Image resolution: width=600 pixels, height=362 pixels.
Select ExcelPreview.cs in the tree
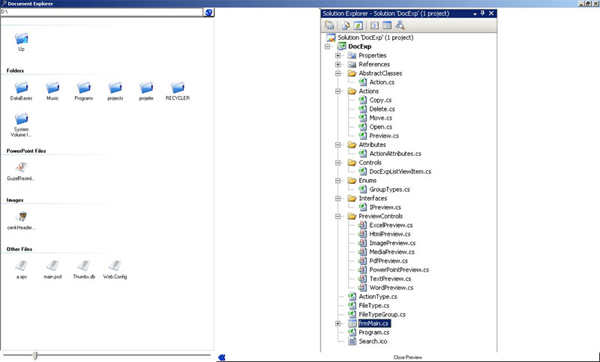(x=391, y=225)
